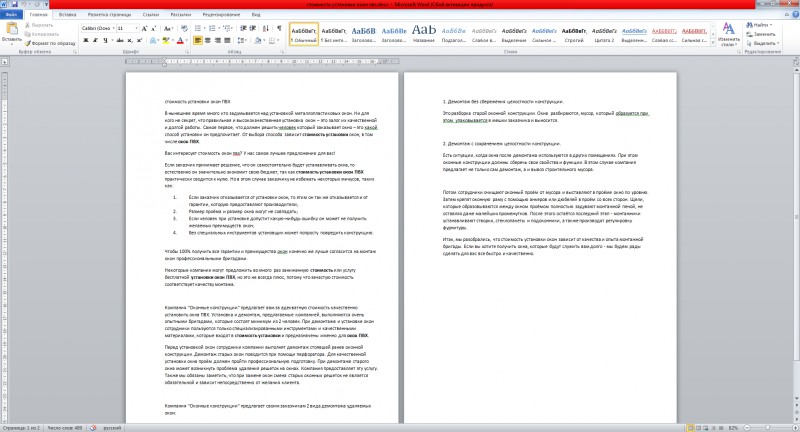Image resolution: width=800 pixels, height=432 pixels.
Task: Apply superscript formatting
Action: tap(139, 40)
